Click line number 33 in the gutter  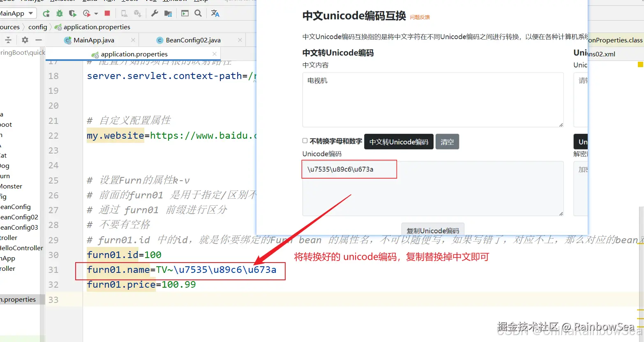pos(53,300)
